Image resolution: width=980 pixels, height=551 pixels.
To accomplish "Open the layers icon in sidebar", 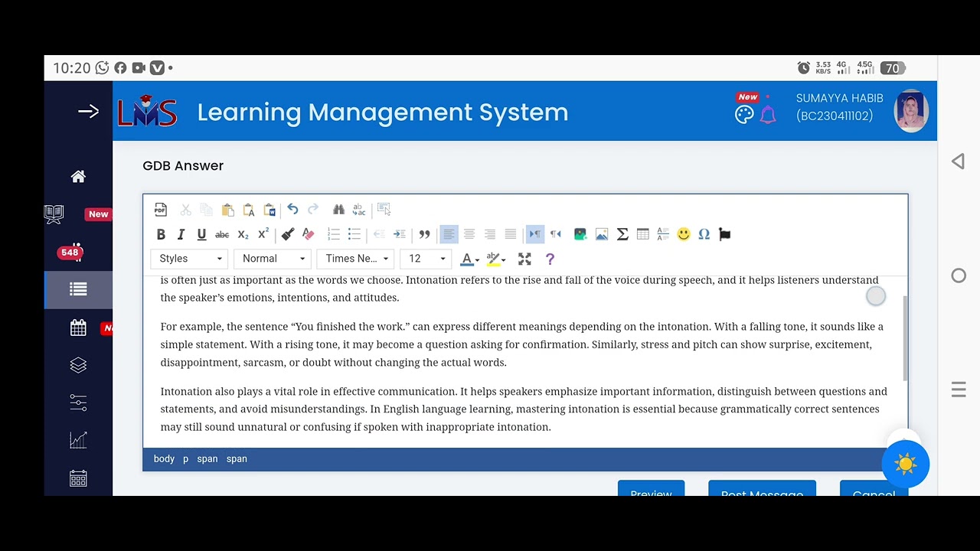I will (x=78, y=366).
